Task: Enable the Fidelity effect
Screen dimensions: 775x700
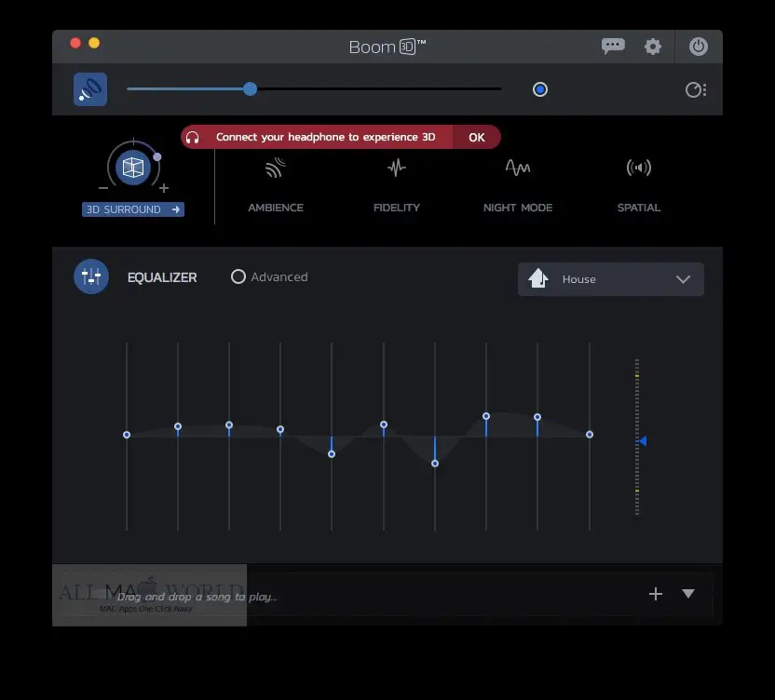Action: 397,168
